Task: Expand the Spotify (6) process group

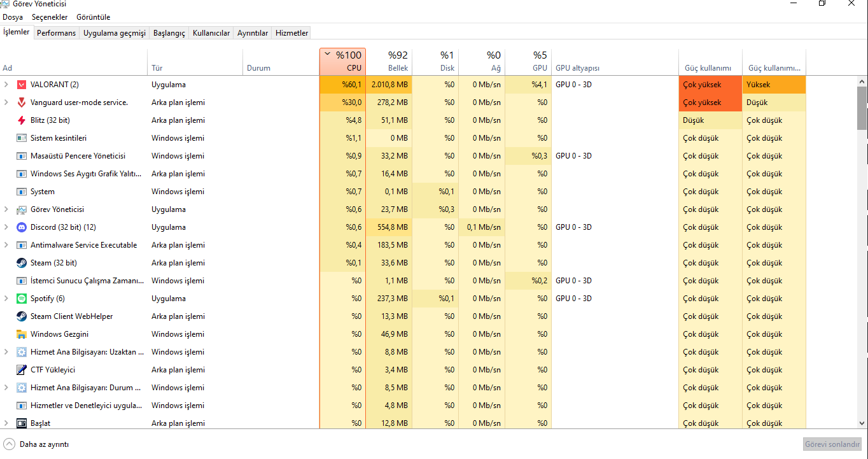Action: pos(6,299)
